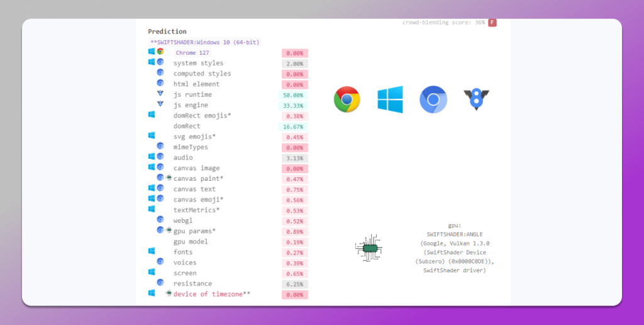Click the 50.00% js runtime badge
The image size is (644, 325).
point(293,95)
